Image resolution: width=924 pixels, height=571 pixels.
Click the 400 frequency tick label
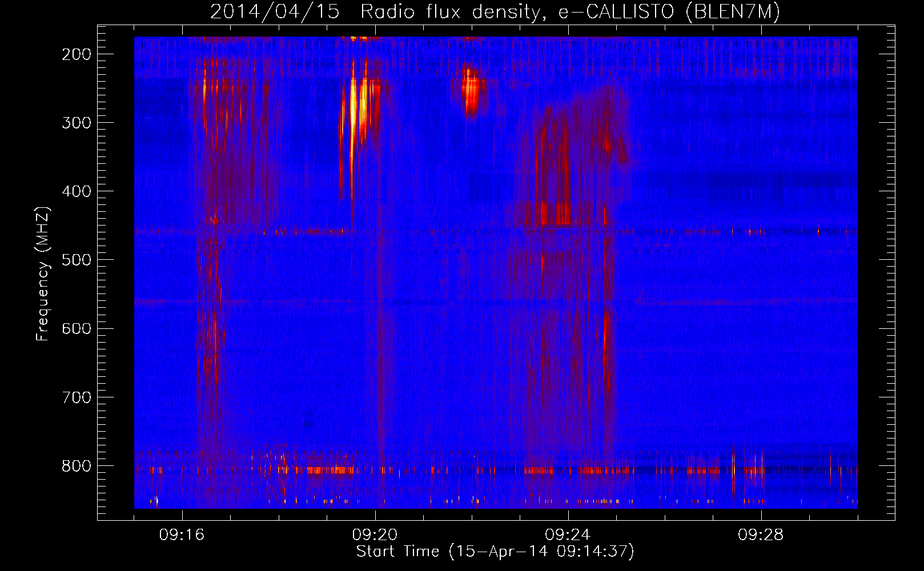coord(77,191)
